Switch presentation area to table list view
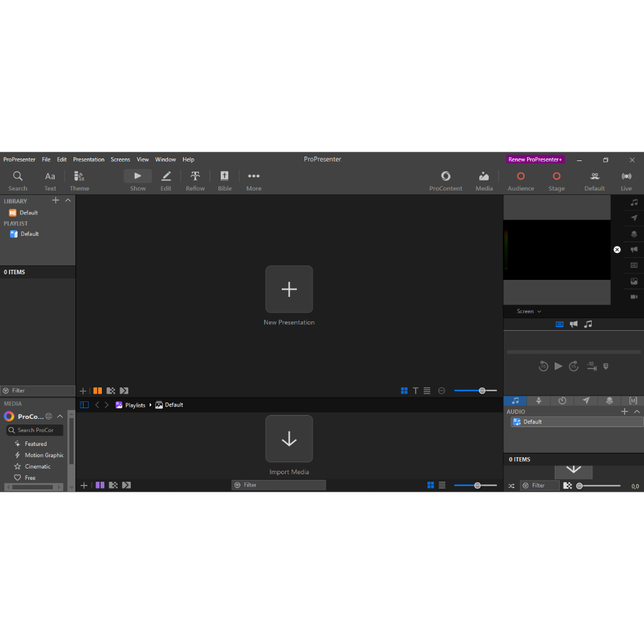644x644 pixels. coord(427,391)
